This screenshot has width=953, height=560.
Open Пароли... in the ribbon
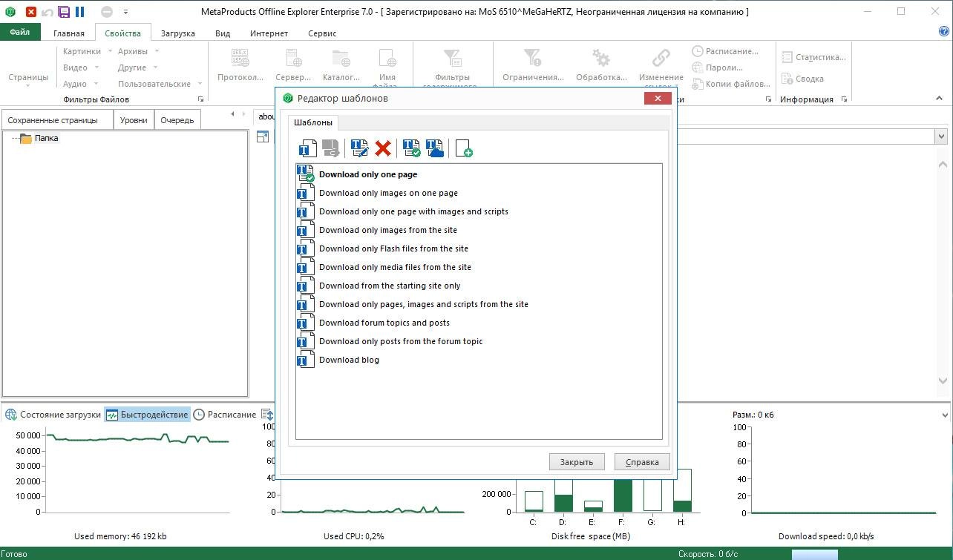coord(717,67)
